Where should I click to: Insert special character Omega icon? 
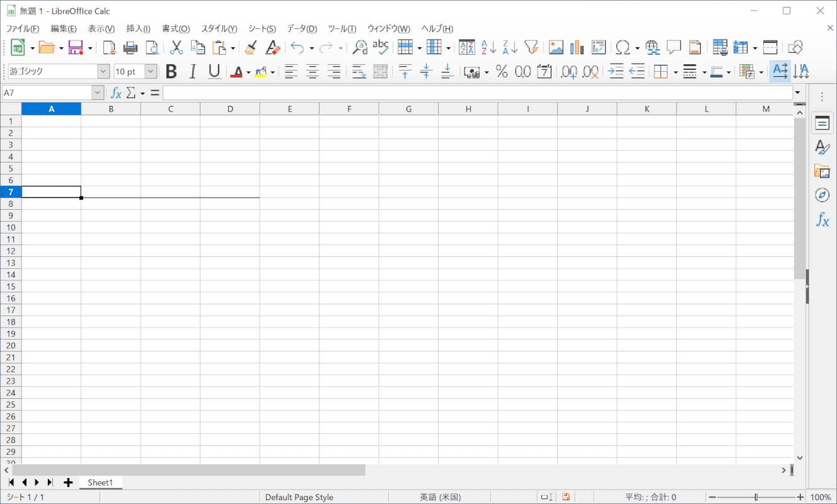(x=623, y=47)
